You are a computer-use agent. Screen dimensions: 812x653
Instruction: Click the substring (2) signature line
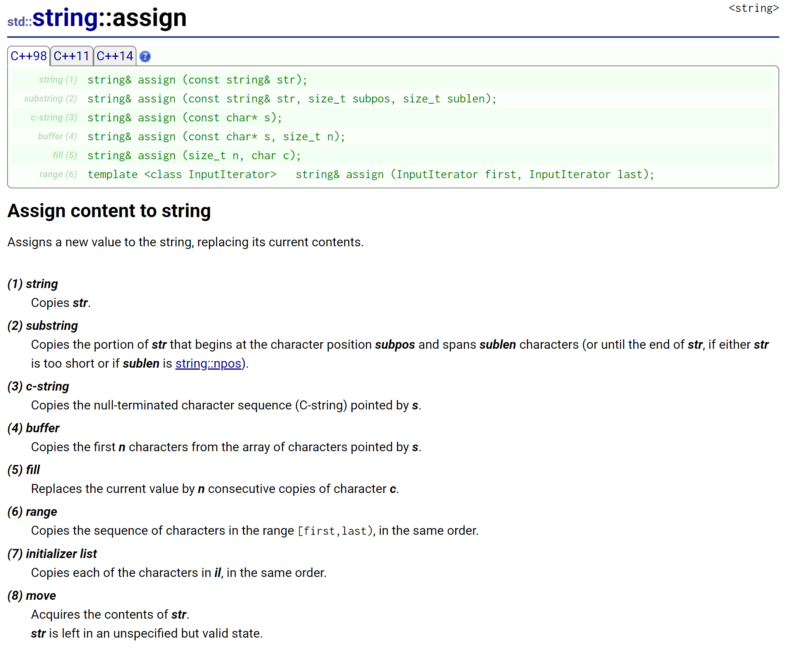click(292, 99)
